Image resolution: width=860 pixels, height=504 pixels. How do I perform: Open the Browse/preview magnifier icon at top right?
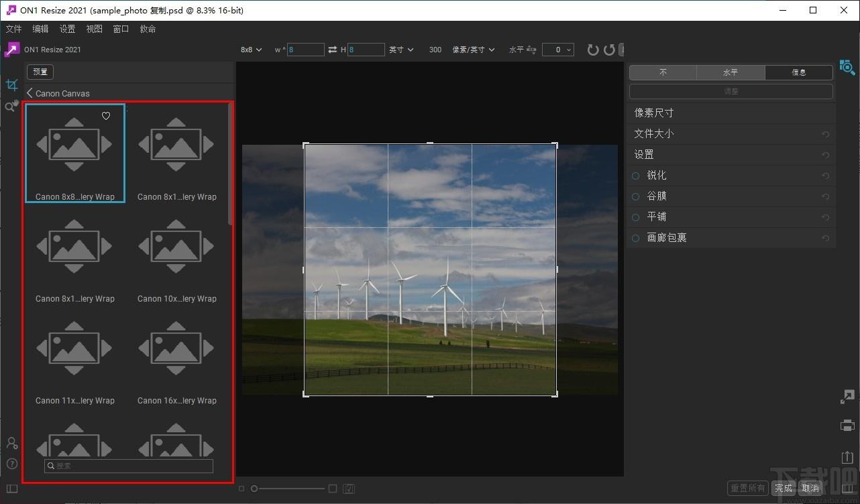click(x=847, y=67)
